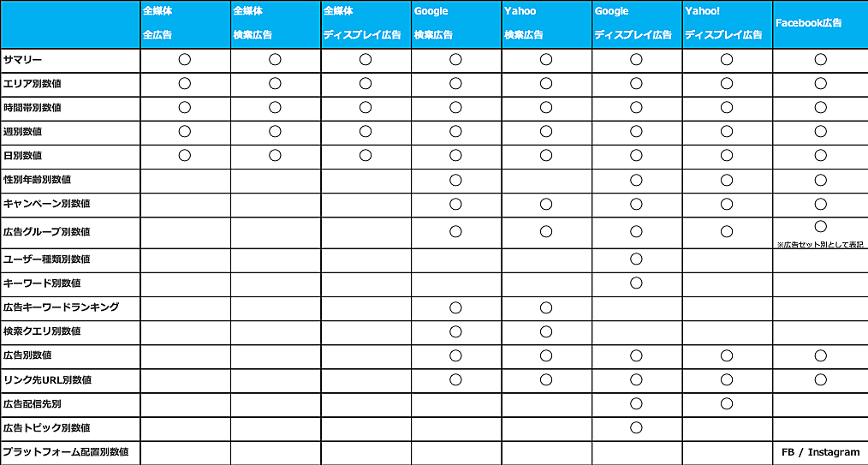Screen dimensions: 868x465
Task: Select the Facebook広告 column header
Action: click(808, 23)
